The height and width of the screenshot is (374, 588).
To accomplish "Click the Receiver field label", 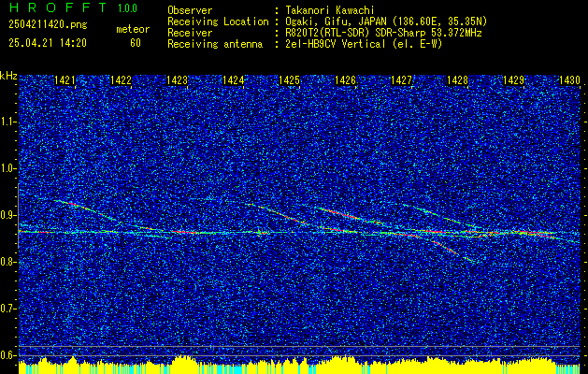I will pyautogui.click(x=190, y=33).
